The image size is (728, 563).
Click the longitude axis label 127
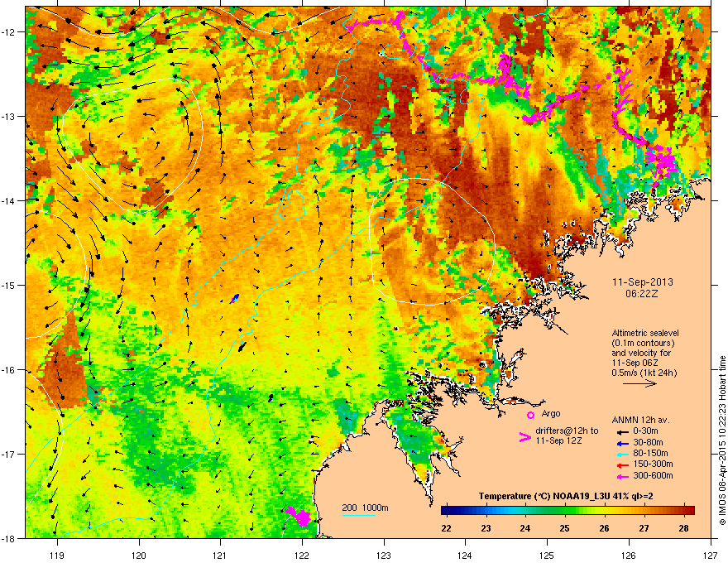[711, 555]
